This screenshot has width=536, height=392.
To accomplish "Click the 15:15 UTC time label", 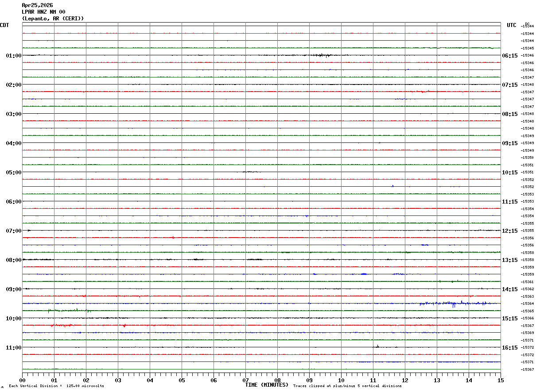I will click(x=509, y=319).
